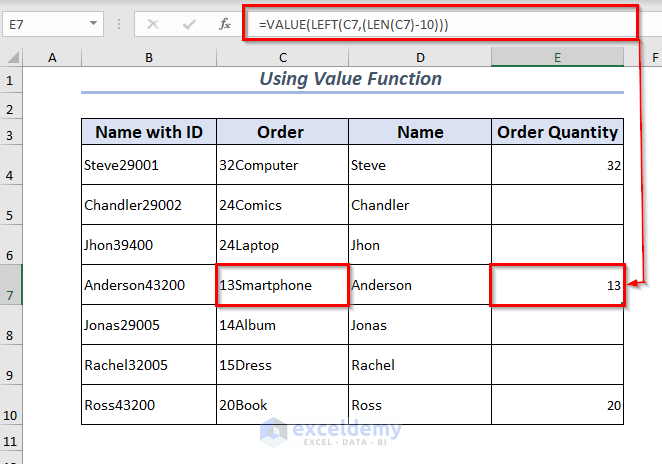Select row 5 header
Screen dimensions: 662x464
(x=11, y=204)
